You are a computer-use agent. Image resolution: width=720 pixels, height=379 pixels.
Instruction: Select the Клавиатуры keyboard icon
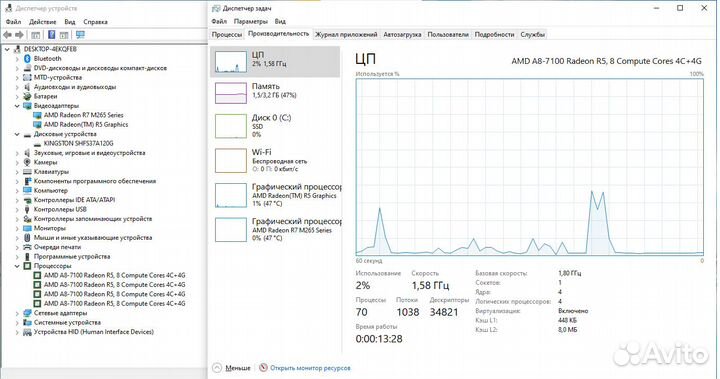27,172
